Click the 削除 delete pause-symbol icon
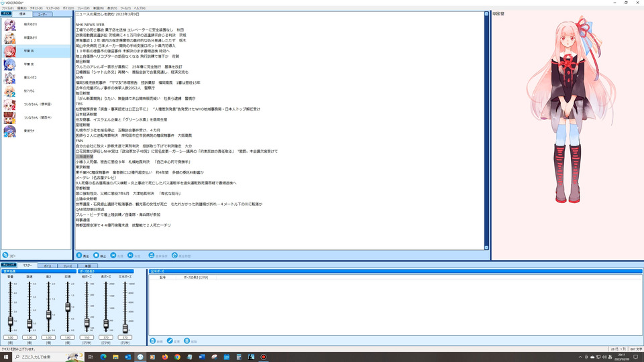 click(187, 341)
